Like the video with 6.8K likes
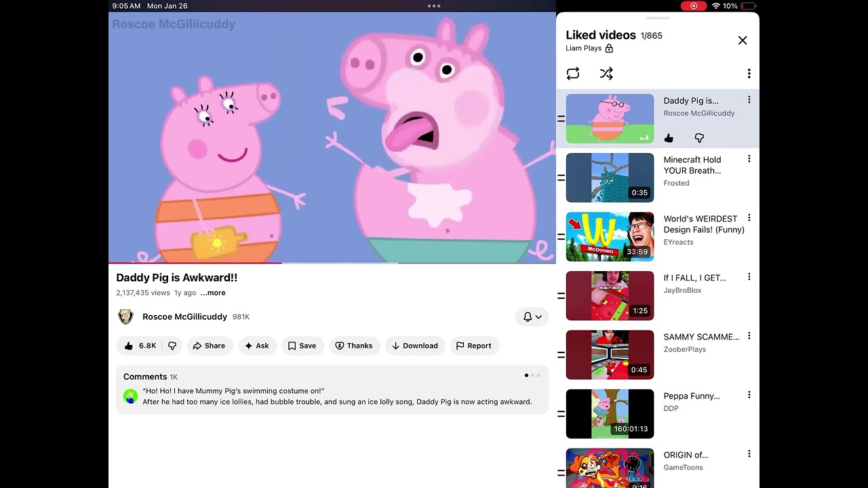 pos(140,346)
